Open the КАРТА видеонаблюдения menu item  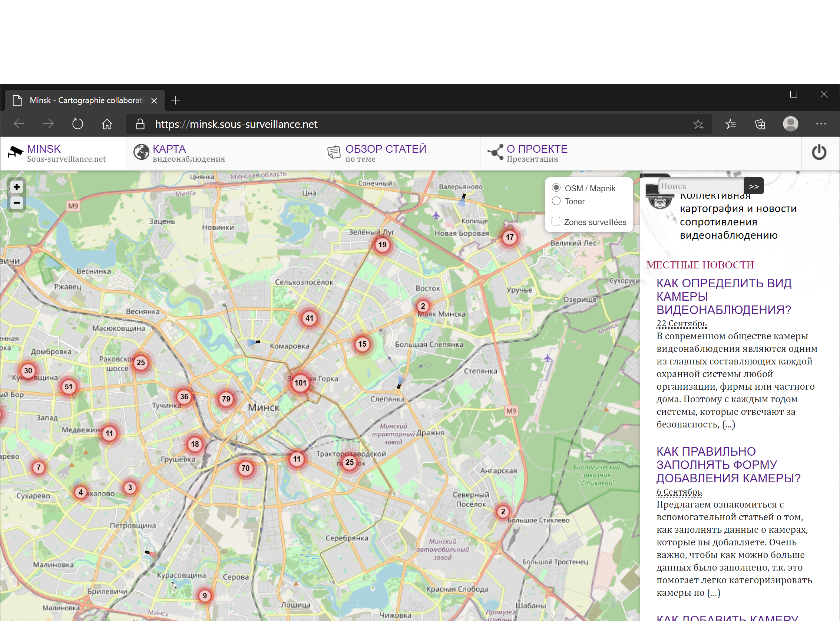(222, 153)
